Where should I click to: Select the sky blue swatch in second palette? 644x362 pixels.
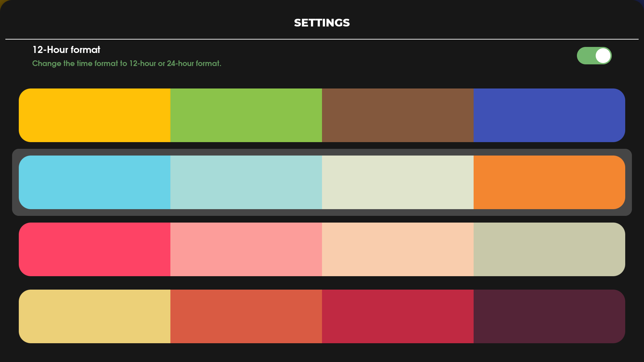[x=95, y=182]
